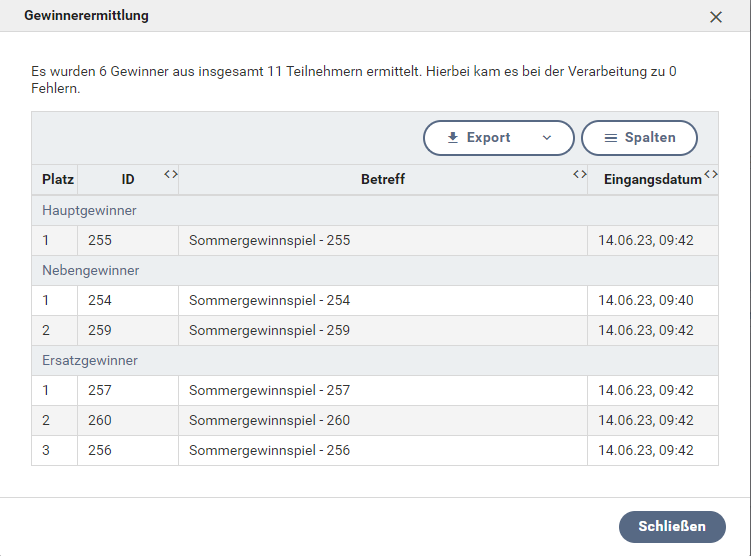Select the Sommergewinnspiel - 254 entry
Screen dimensions: 751x556
(269, 301)
